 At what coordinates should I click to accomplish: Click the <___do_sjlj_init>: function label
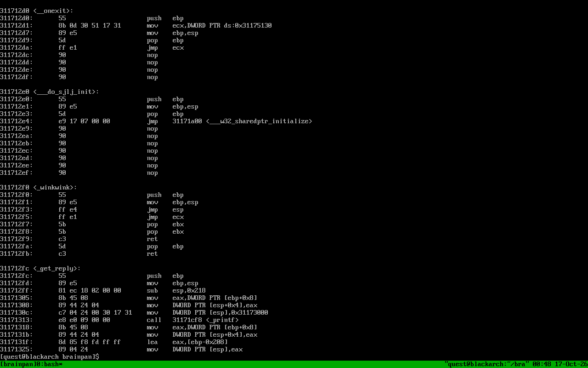(66, 92)
